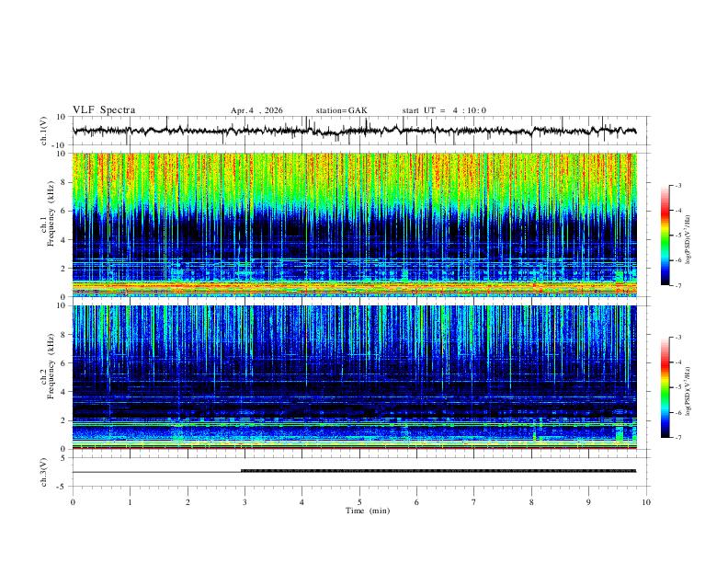This screenshot has height=563, width=728.
Task: Click the '-4' label on ch.2 color bar
Action: tap(677, 362)
